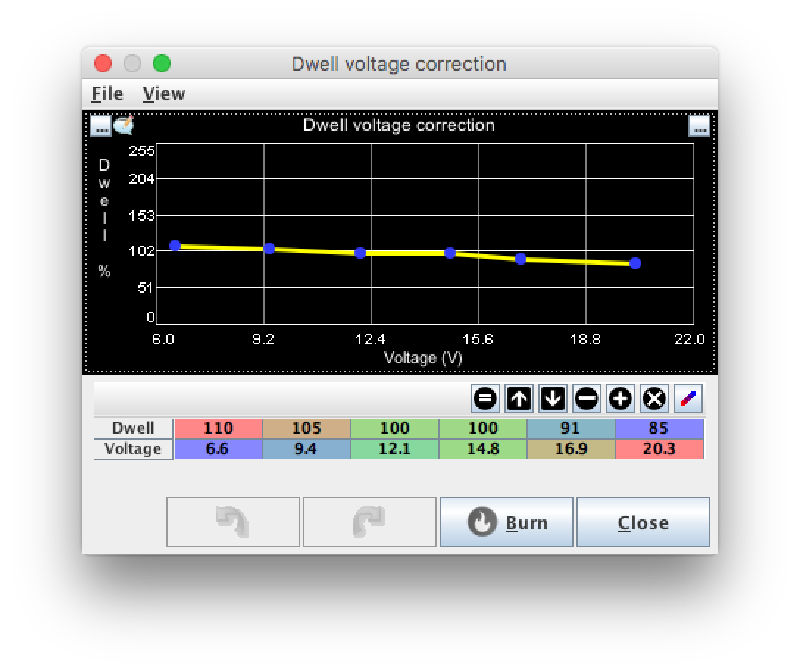Click the undo arrow button
800x672 pixels.
click(232, 522)
